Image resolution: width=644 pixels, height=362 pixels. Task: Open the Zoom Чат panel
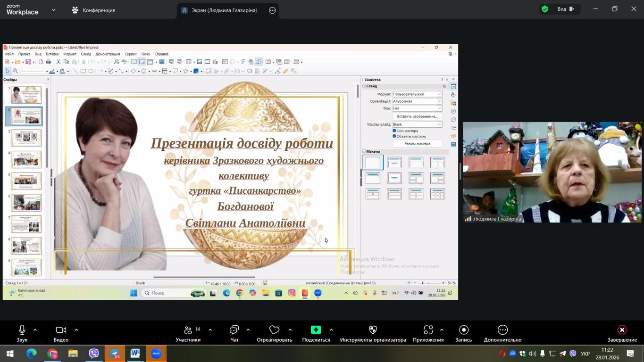click(234, 330)
